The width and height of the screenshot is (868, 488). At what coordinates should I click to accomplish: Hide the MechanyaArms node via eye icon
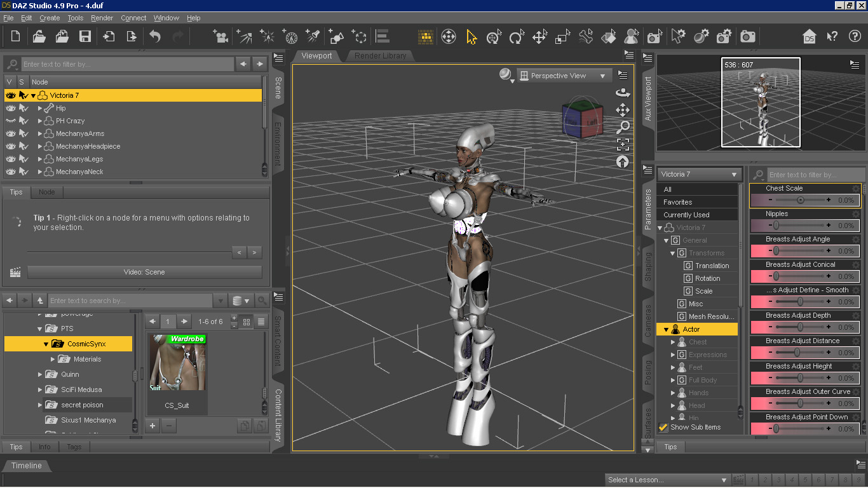point(10,133)
